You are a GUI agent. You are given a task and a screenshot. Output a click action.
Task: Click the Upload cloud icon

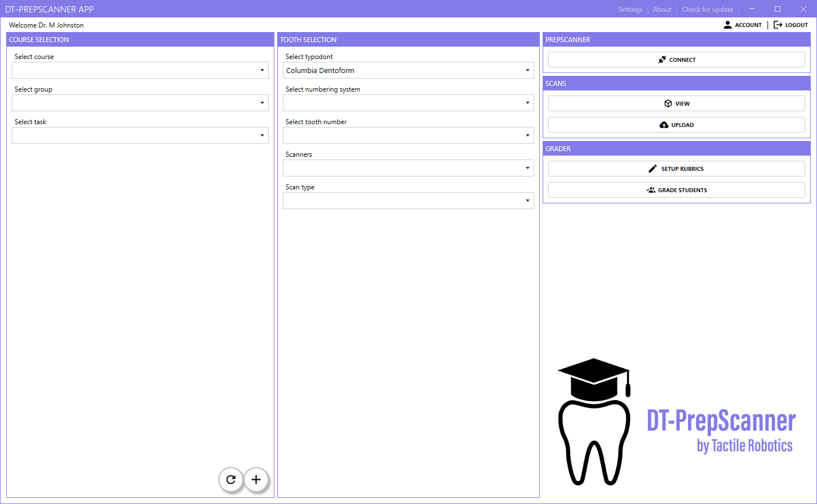pos(664,125)
